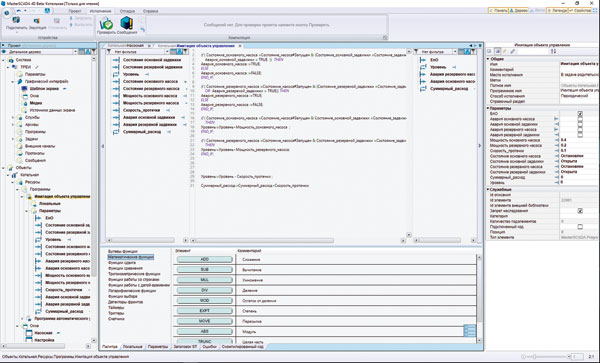
Task: Click left collapse arrow of code editor
Action: point(102,146)
